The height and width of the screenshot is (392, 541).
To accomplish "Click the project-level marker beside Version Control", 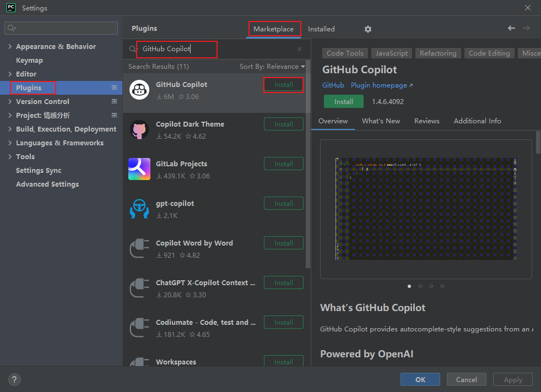I will [114, 101].
